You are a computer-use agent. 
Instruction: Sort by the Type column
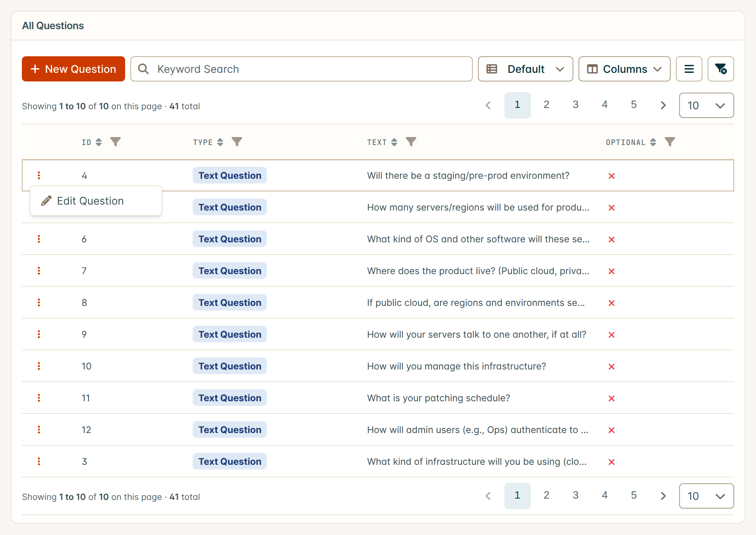tap(220, 142)
